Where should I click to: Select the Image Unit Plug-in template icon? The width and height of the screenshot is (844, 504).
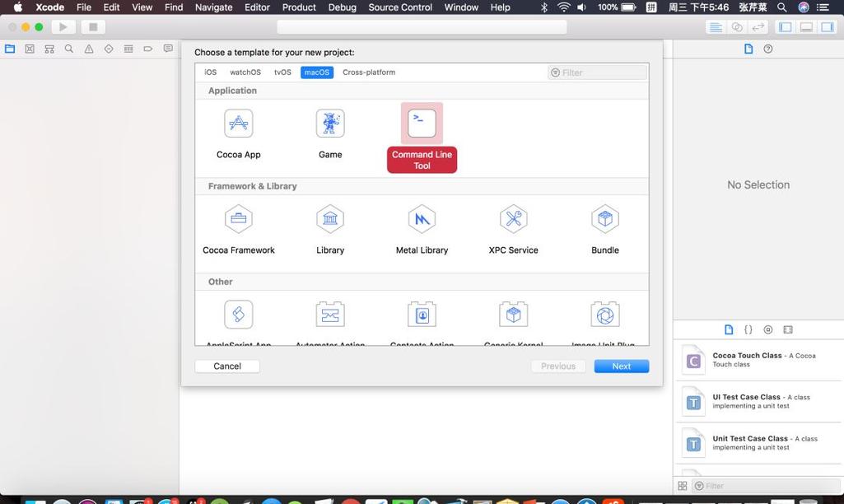click(605, 315)
